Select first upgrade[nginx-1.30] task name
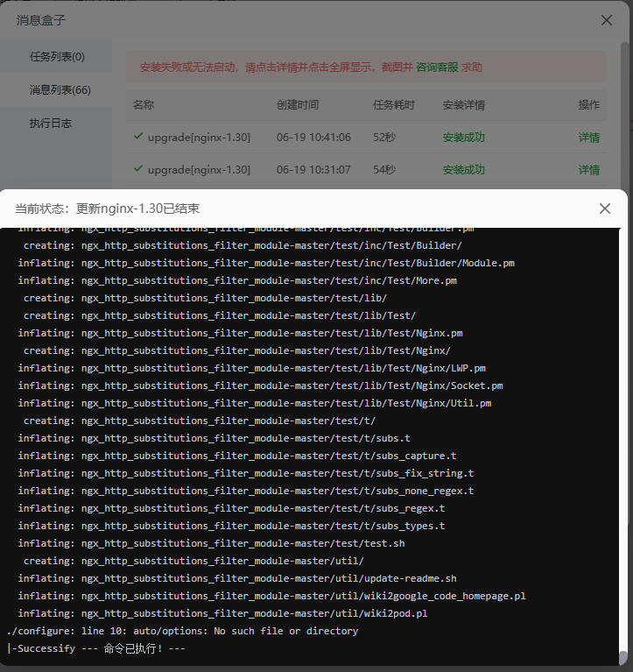Image resolution: width=633 pixels, height=672 pixels. [x=199, y=138]
